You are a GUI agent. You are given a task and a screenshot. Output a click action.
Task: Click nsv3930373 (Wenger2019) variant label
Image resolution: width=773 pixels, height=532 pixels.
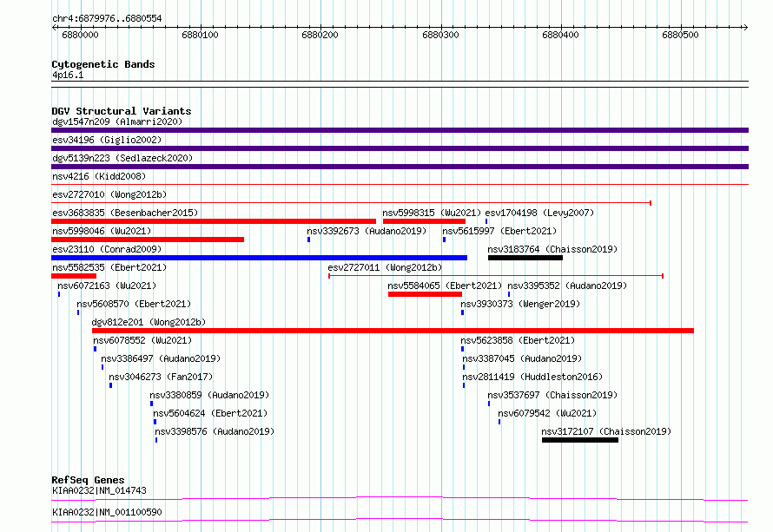(520, 304)
